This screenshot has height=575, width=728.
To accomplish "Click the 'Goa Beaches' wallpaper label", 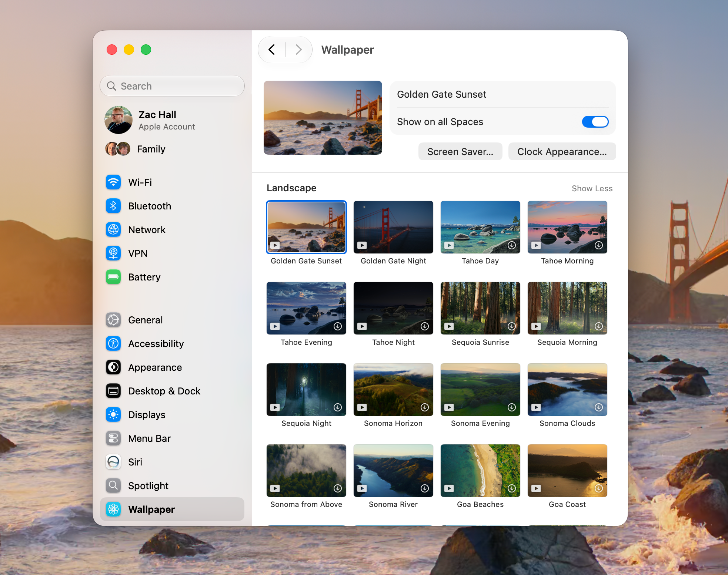I will point(480,504).
